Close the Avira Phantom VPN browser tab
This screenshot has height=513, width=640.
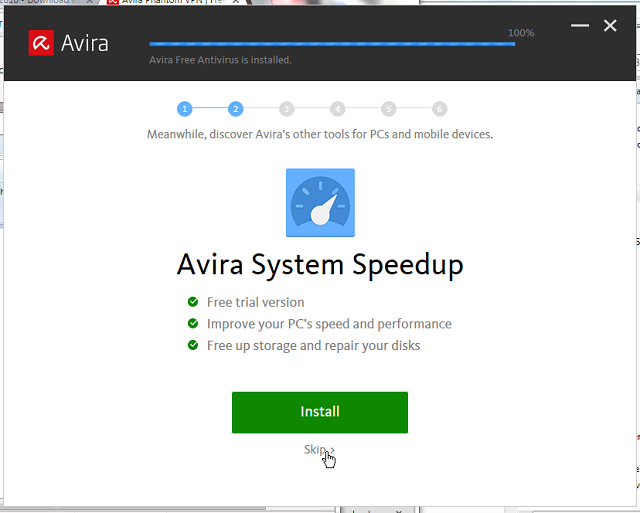click(x=236, y=2)
